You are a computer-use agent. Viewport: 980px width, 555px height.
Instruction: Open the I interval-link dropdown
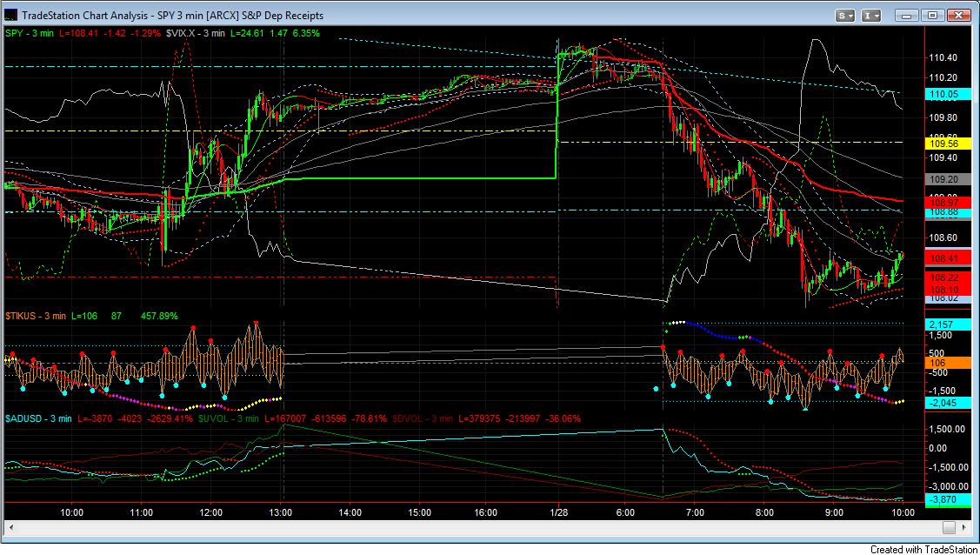point(871,15)
